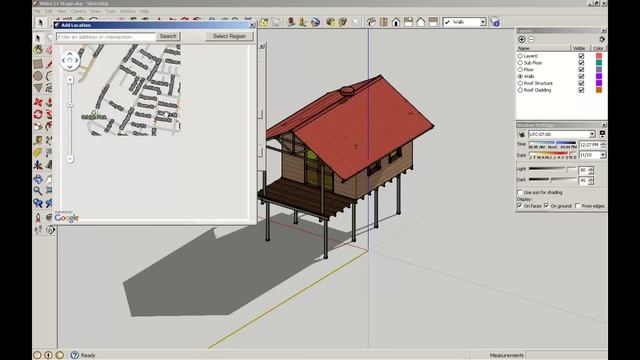The image size is (640, 360).
Task: Open the Camera menu
Action: (x=78, y=11)
